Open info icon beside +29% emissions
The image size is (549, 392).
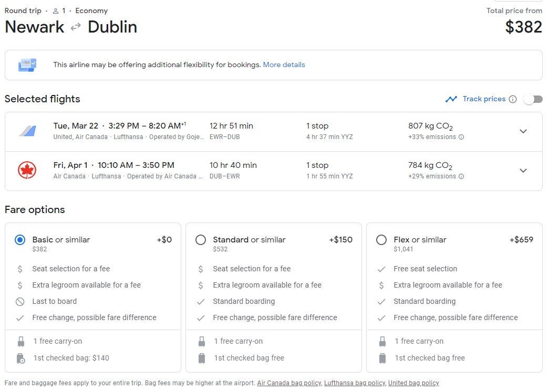tap(461, 176)
